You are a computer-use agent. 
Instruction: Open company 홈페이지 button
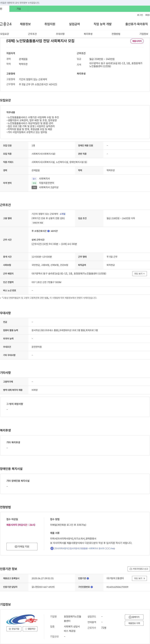coord(134,617)
